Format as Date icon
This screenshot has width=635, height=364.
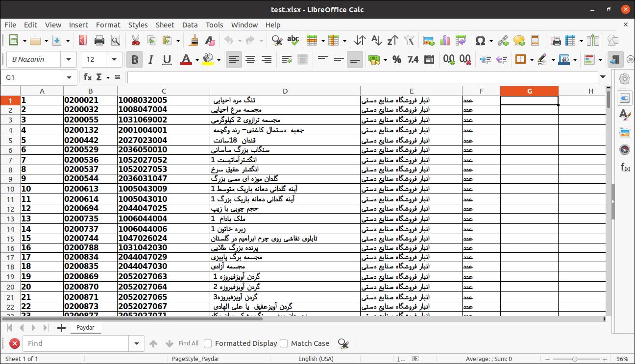429,59
